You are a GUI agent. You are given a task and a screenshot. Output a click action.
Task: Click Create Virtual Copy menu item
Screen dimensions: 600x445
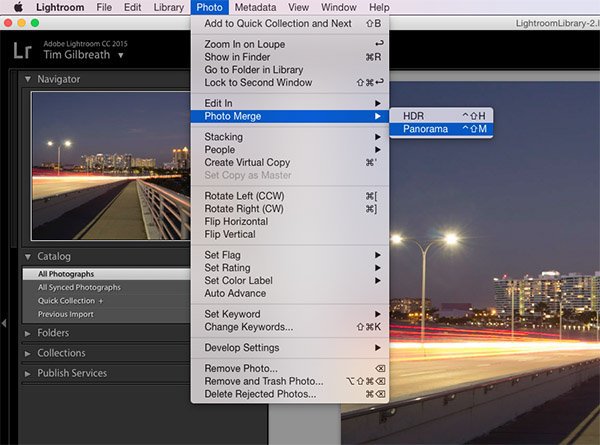(x=247, y=162)
